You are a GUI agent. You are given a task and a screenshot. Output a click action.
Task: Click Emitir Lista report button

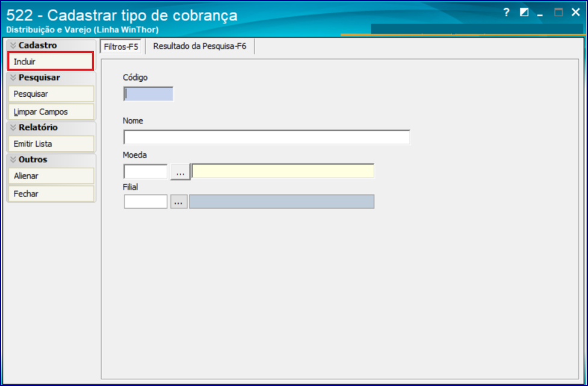[x=51, y=144]
